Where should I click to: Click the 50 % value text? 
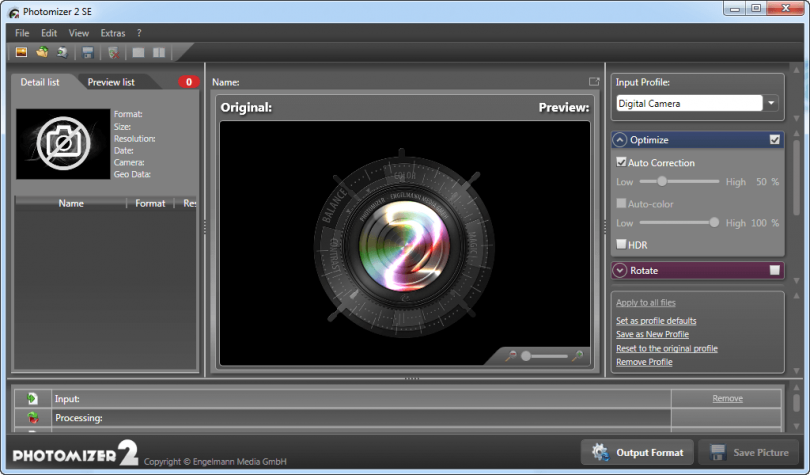767,182
